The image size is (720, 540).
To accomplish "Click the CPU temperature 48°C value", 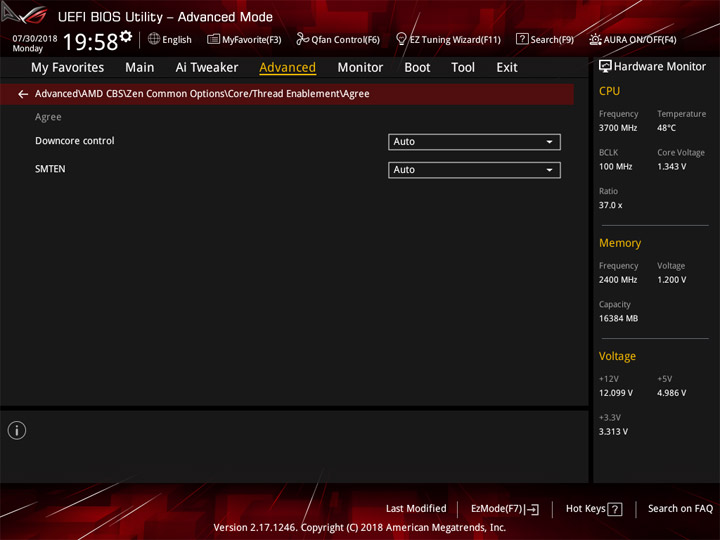I will (666, 128).
